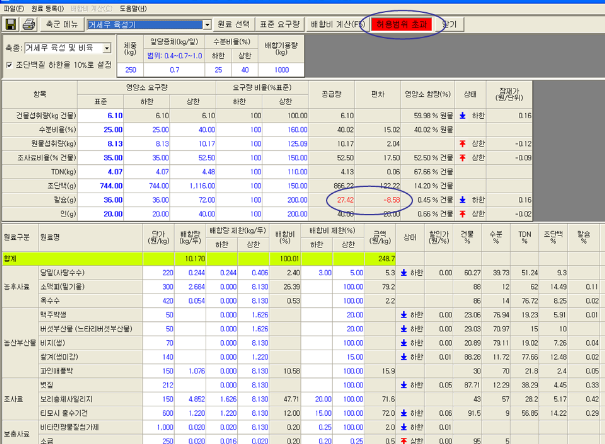The width and height of the screenshot is (605, 444).
Task: Click 조사료비율 upper limit 52.50
Action: [x=193, y=158]
